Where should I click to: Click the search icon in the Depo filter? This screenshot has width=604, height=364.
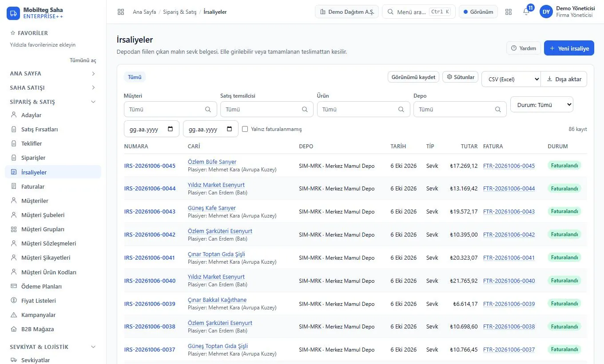[498, 109]
